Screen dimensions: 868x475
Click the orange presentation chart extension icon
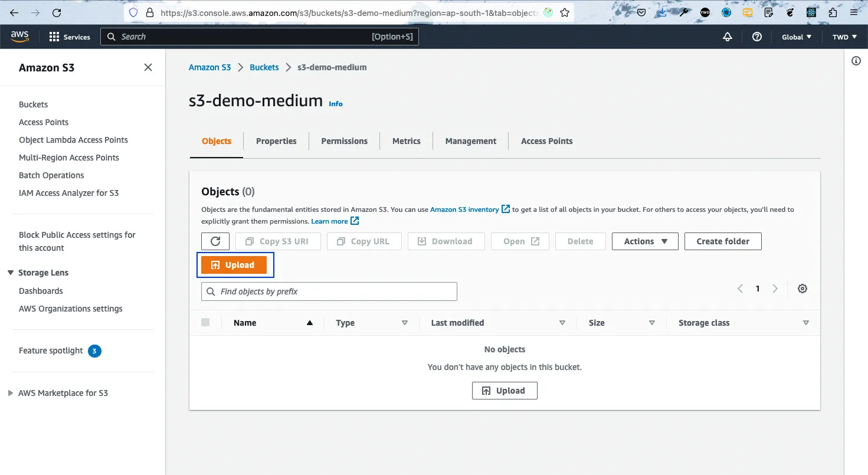pos(748,12)
